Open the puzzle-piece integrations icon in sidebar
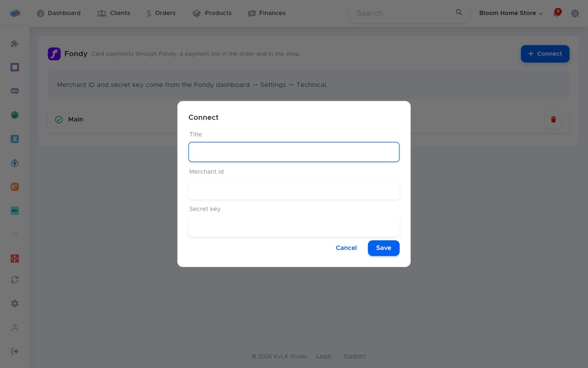Viewport: 588px width, 368px height. click(15, 43)
